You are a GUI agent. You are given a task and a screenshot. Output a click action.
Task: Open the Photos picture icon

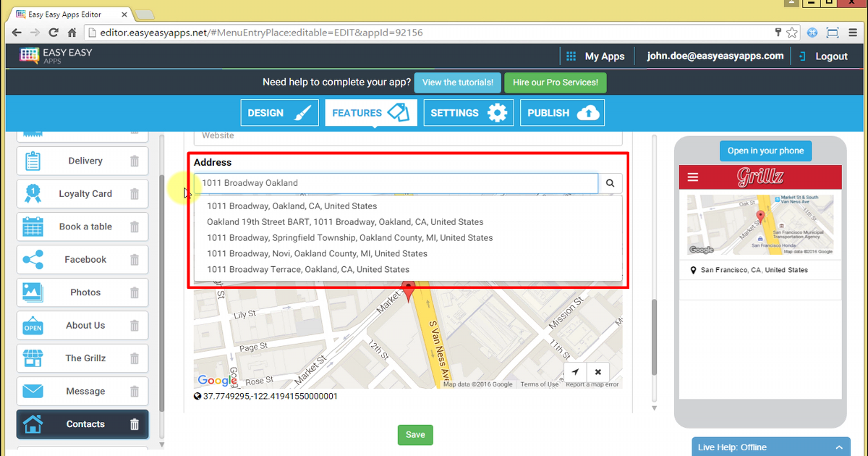click(x=33, y=292)
